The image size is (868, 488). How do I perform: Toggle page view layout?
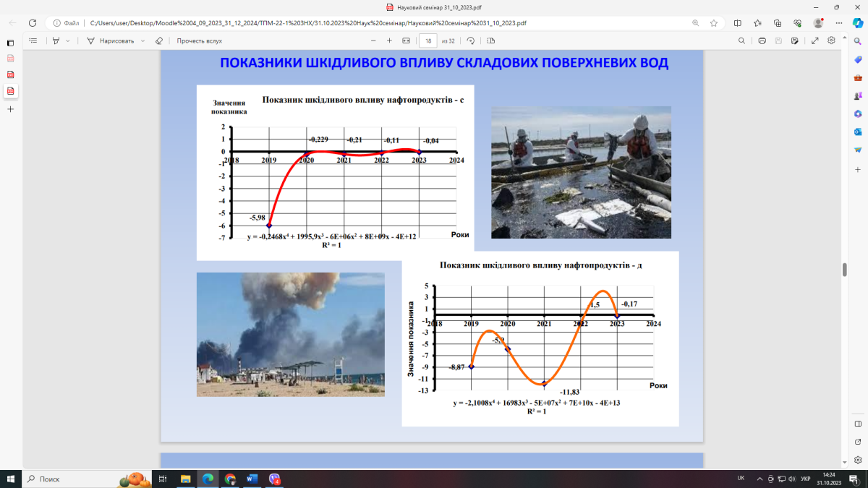pyautogui.click(x=491, y=40)
